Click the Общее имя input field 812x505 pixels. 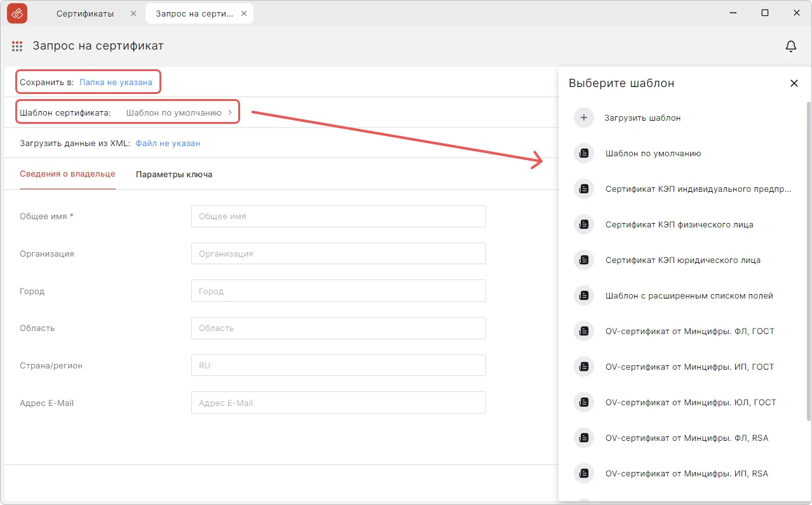point(338,216)
